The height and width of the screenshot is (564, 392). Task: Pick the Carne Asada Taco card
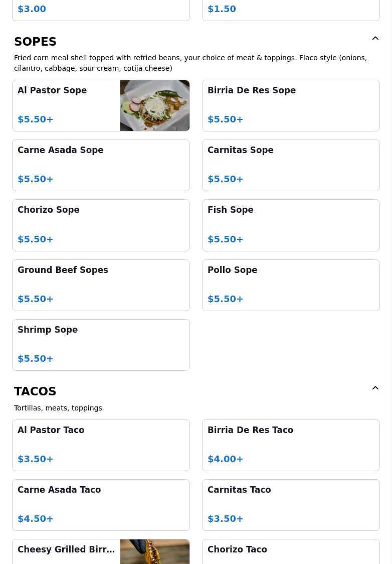[x=101, y=505]
